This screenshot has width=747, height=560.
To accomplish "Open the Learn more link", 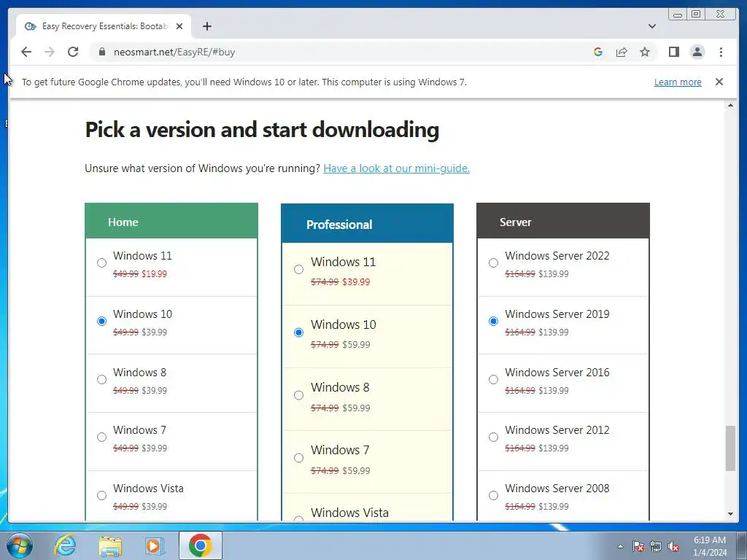I will tap(678, 82).
